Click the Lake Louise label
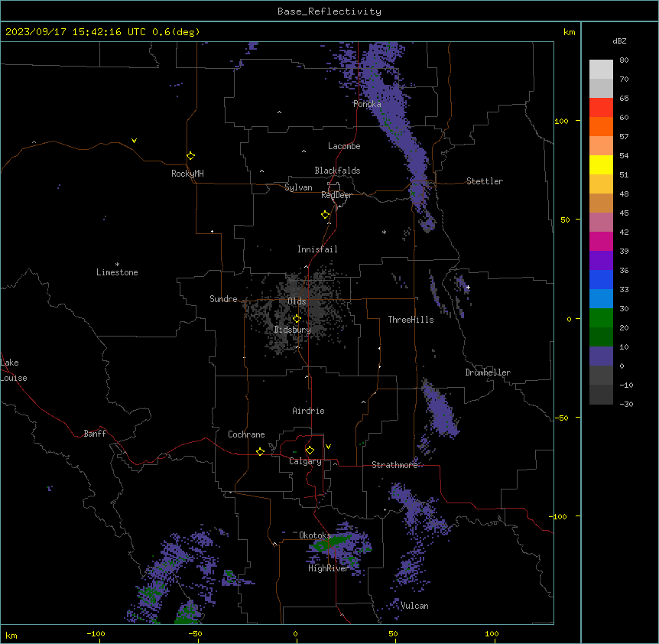659x644 pixels. pos(14,370)
